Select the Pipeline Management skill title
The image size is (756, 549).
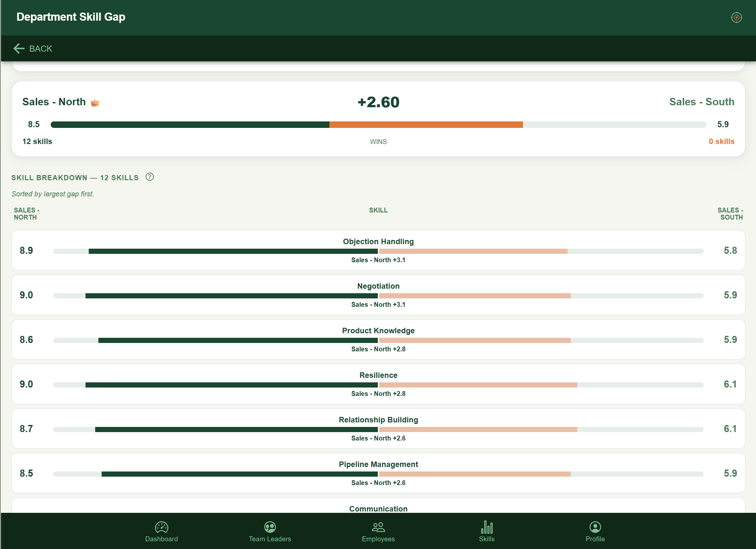coord(378,464)
